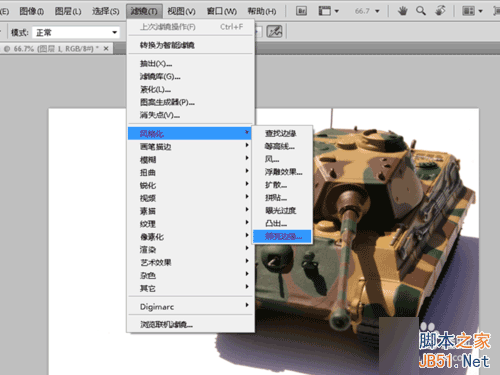Expand the 画笔描边 submenu arrow
This screenshot has height=375, width=500.
click(x=247, y=145)
